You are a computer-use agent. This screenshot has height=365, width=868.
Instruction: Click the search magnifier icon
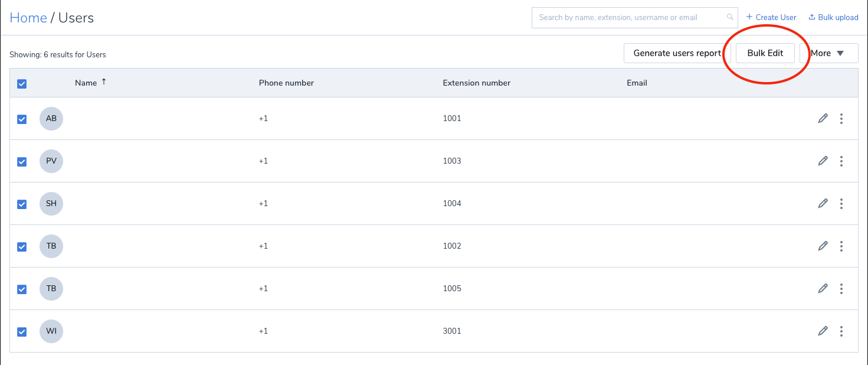730,17
